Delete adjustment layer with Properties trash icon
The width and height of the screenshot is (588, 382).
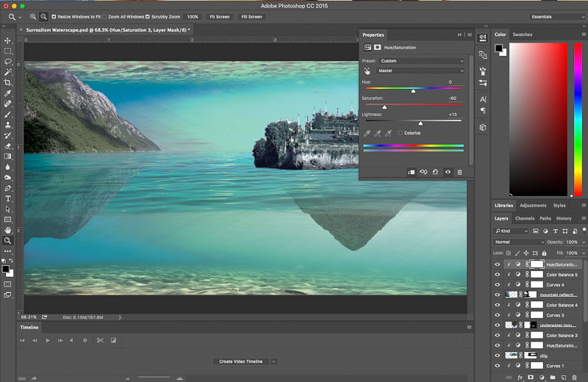point(460,172)
